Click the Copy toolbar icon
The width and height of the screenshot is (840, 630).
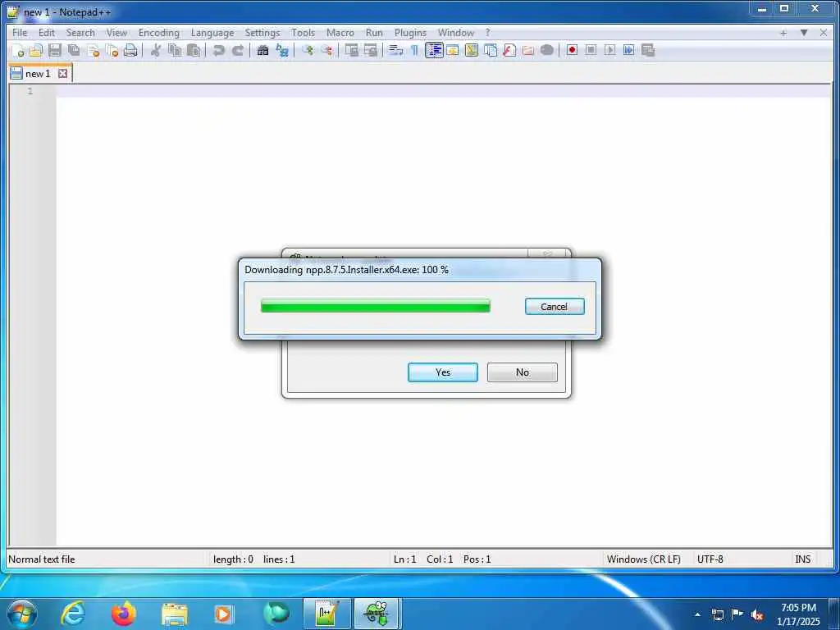pyautogui.click(x=175, y=50)
